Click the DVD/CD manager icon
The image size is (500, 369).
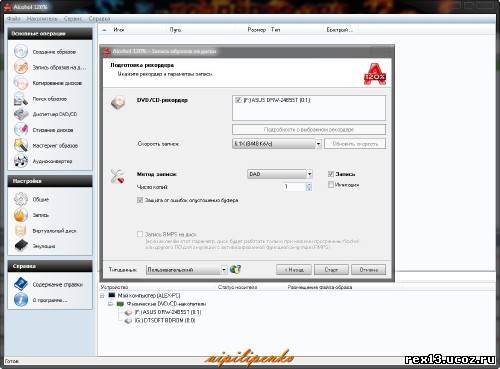[21, 114]
